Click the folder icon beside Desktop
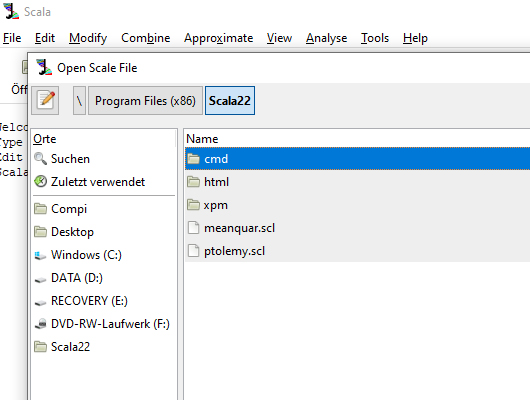Image resolution: width=530 pixels, height=400 pixels. [x=41, y=232]
